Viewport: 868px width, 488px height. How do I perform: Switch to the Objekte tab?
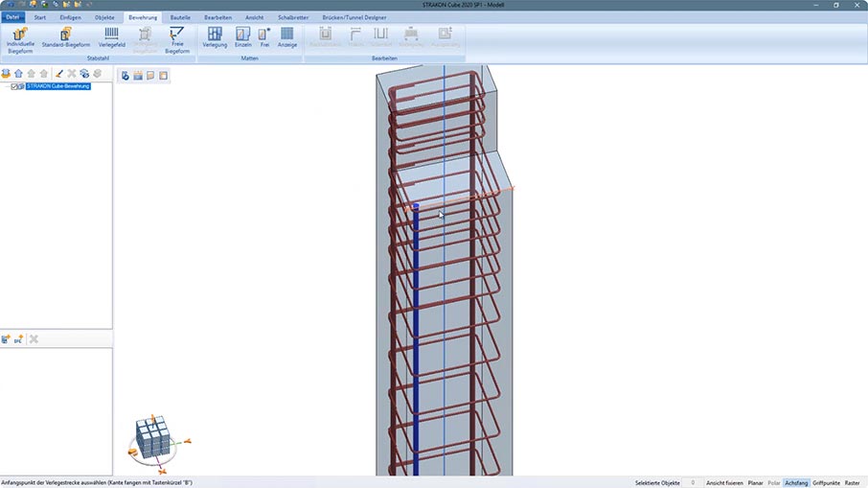tap(104, 17)
